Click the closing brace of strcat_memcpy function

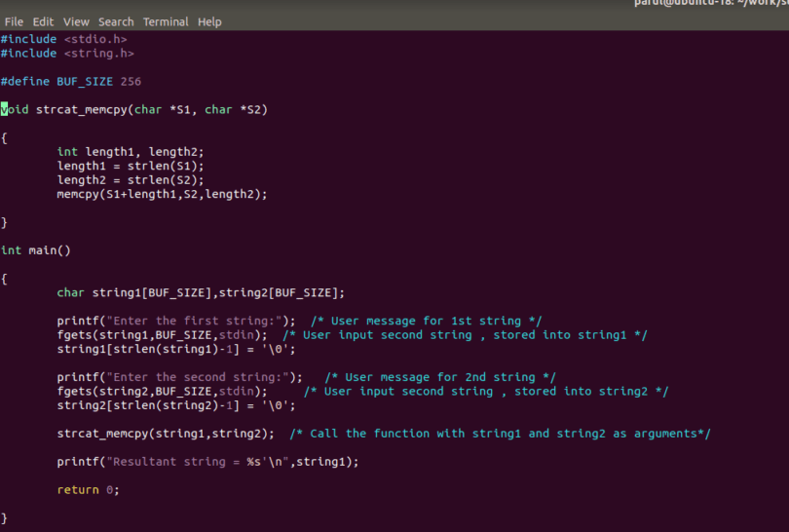coord(4,222)
